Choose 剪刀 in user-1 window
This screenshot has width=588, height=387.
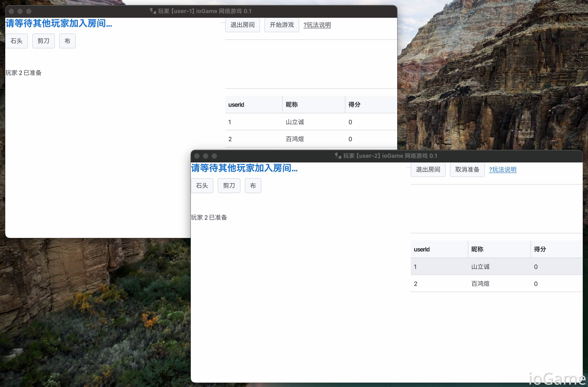(43, 41)
